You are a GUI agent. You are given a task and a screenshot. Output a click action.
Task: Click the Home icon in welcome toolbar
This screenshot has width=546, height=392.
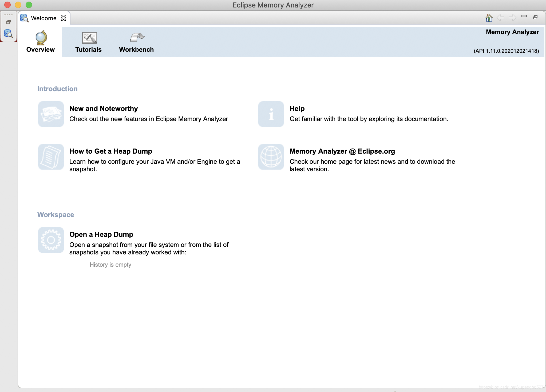pyautogui.click(x=489, y=18)
